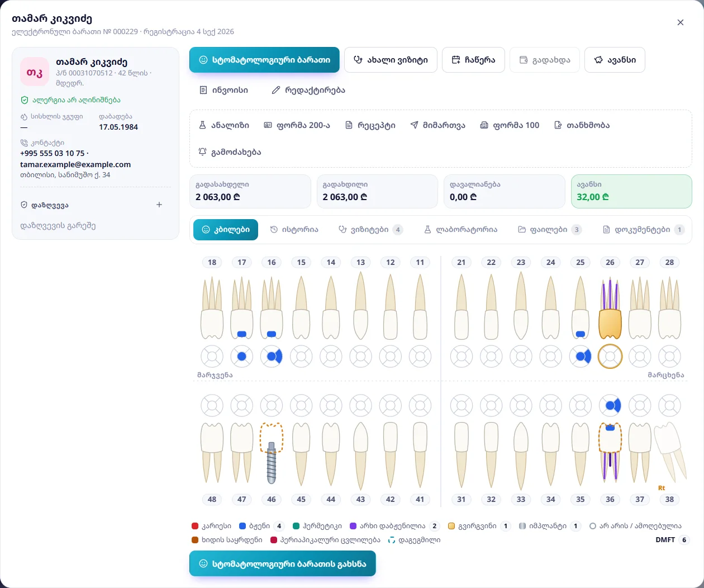Click the tooth 21 incisor graphic

pyautogui.click(x=462, y=306)
